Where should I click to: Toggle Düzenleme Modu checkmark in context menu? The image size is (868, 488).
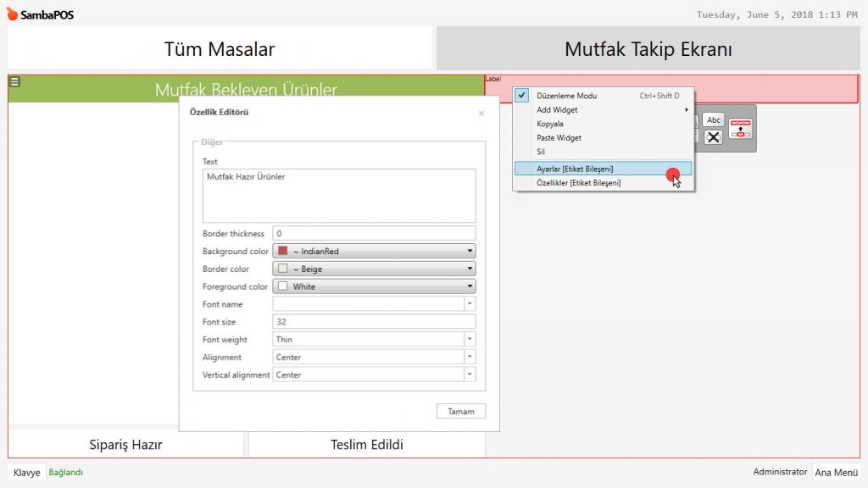tap(523, 96)
